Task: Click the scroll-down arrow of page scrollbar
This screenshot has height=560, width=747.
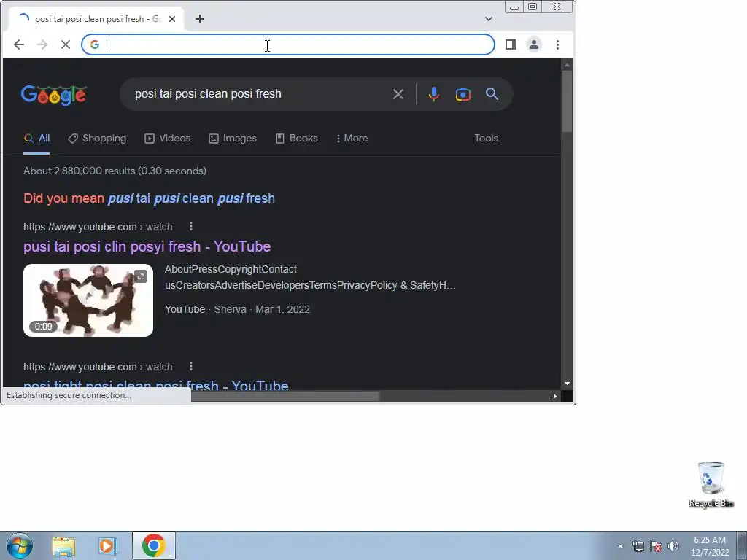Action: point(567,384)
